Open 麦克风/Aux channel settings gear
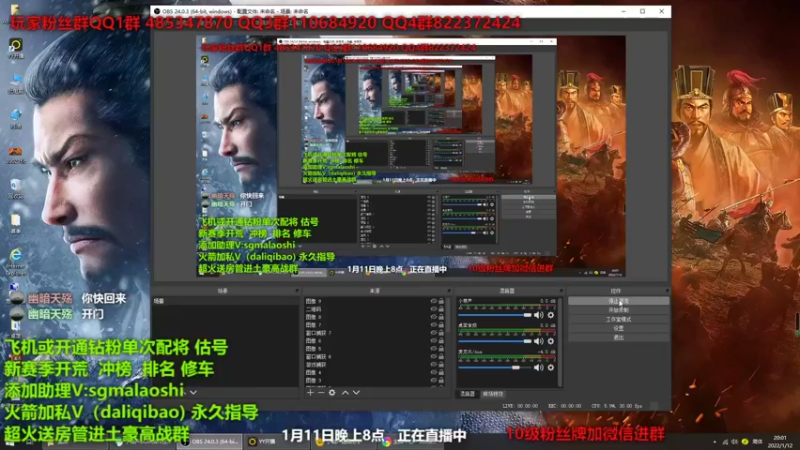Image resolution: width=800 pixels, height=450 pixels. [x=551, y=367]
